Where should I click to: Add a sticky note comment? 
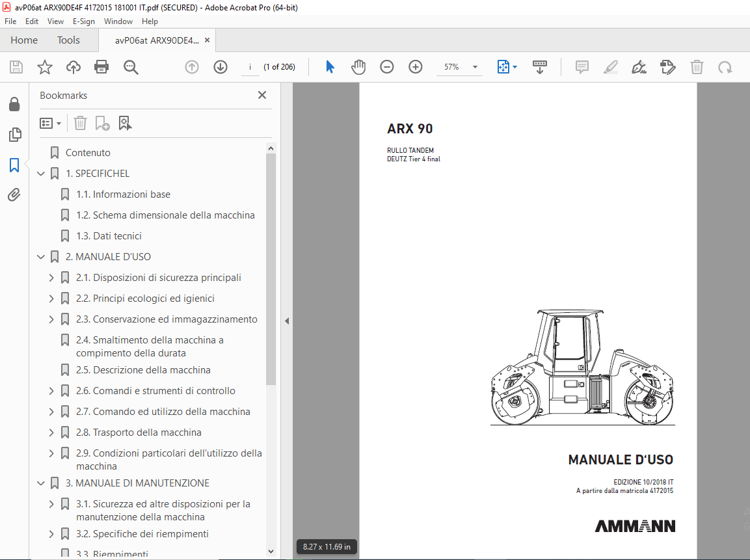click(x=582, y=67)
